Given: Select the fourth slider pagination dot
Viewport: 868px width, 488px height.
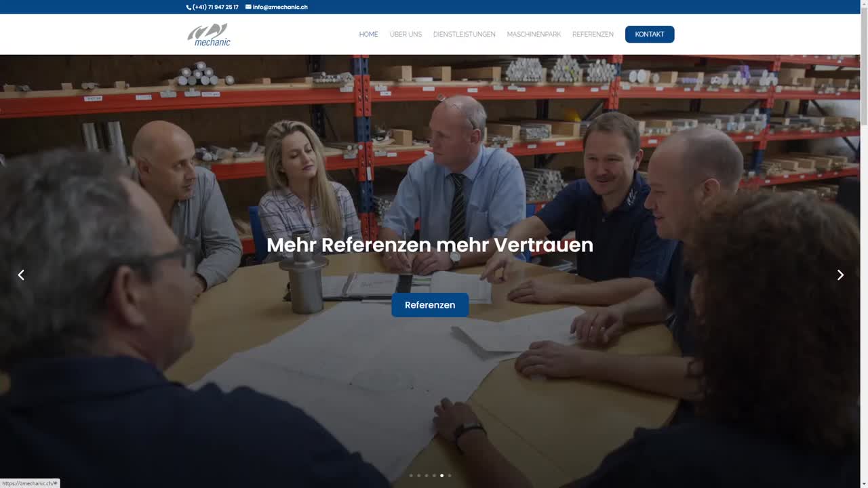Looking at the screenshot, I should coord(434,476).
